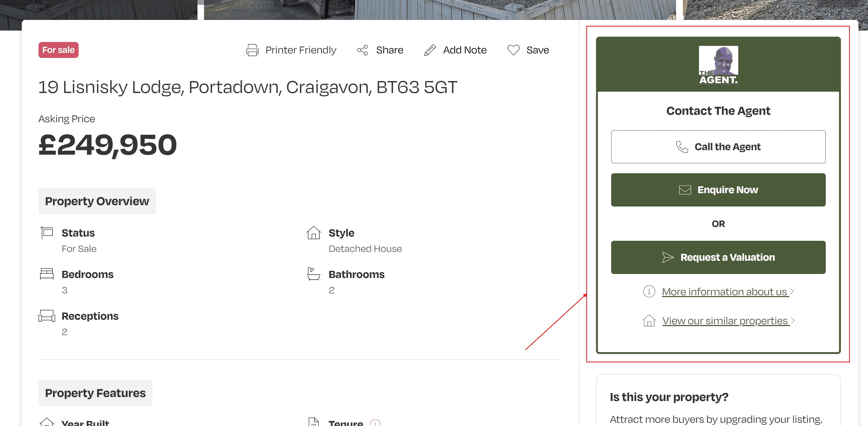Click the Attract more buyers text
868x426 pixels.
click(x=716, y=419)
